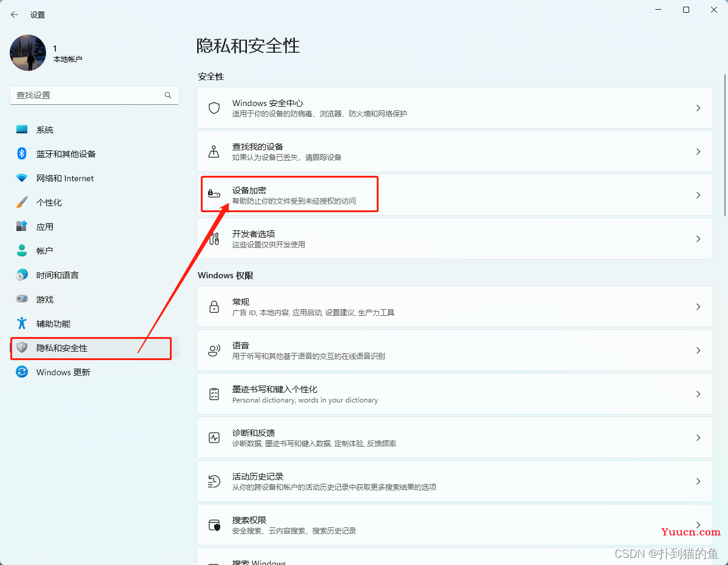Screen dimensions: 728x565
Task: Open the Windows 安全中心 entry title
Action: point(268,103)
